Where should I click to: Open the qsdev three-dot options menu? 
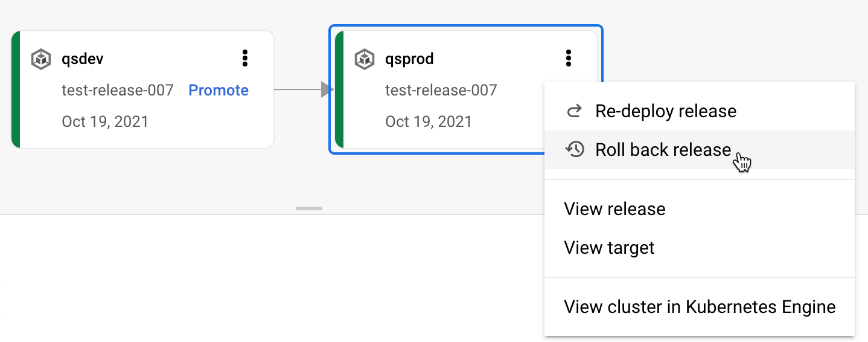point(244,59)
